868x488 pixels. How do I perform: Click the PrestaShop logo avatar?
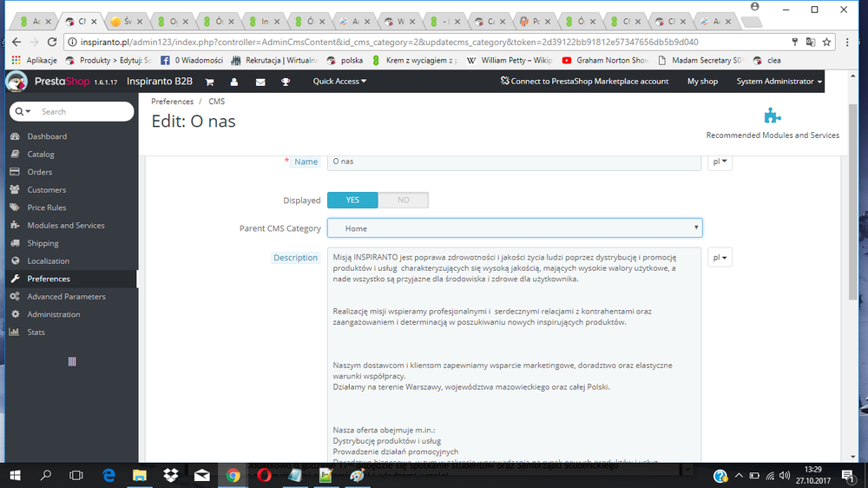(16, 82)
